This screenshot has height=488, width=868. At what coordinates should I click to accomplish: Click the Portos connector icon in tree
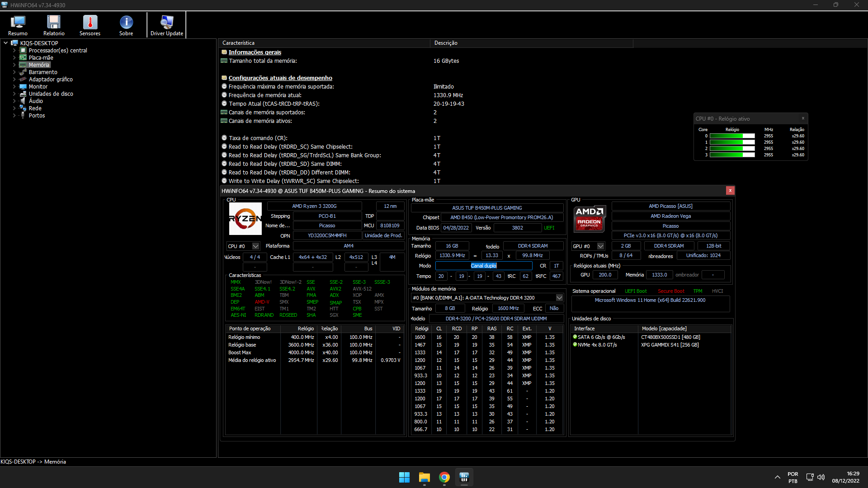point(23,115)
